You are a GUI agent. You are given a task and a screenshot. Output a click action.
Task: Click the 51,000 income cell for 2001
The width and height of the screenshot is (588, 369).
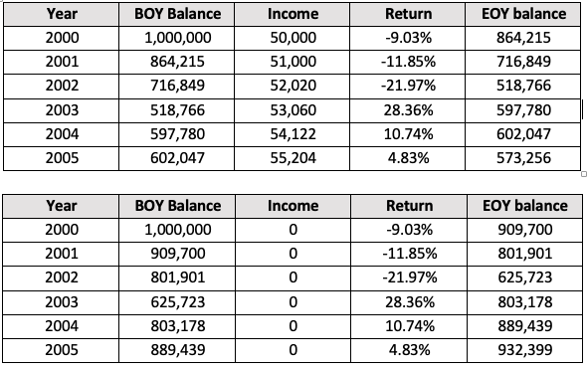pos(293,62)
